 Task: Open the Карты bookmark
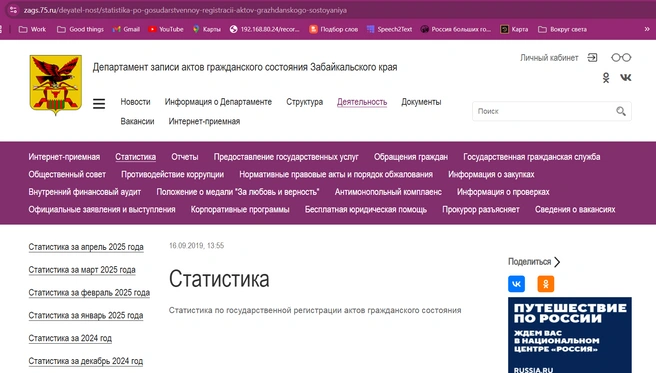tap(206, 29)
